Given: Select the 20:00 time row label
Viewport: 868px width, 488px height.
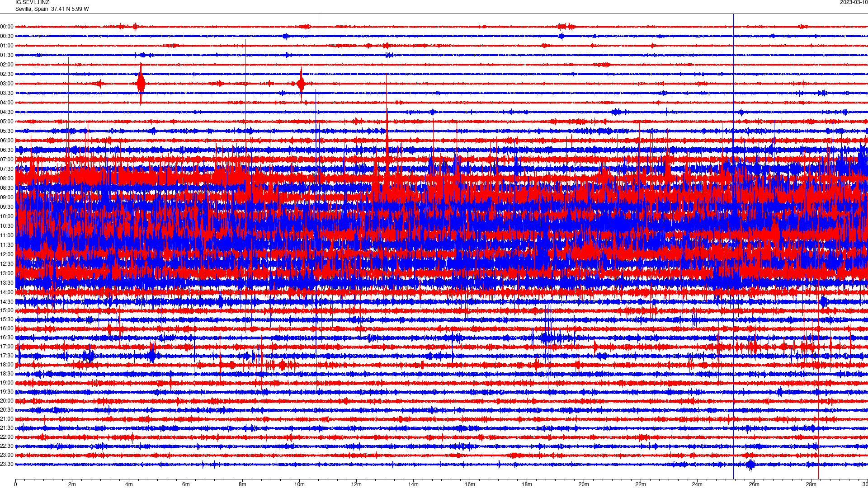Looking at the screenshot, I should pyautogui.click(x=7, y=401).
